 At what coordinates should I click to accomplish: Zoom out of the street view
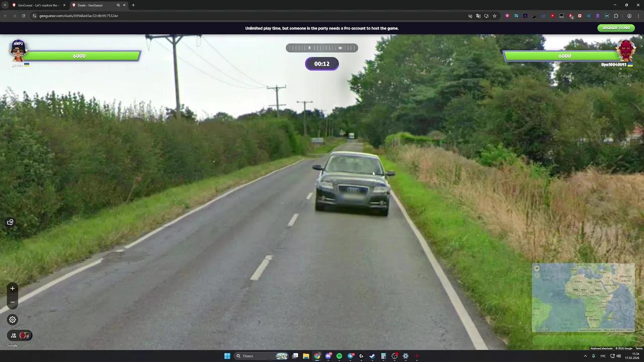pyautogui.click(x=13, y=302)
